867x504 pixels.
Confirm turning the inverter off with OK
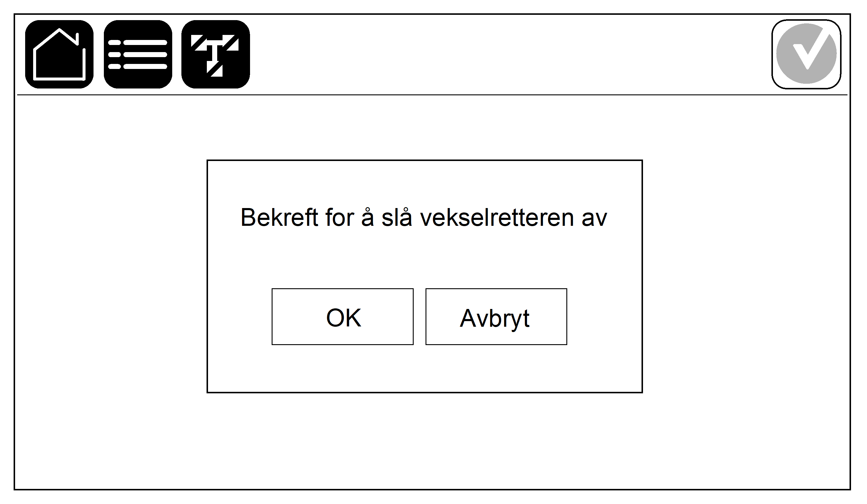click(342, 318)
